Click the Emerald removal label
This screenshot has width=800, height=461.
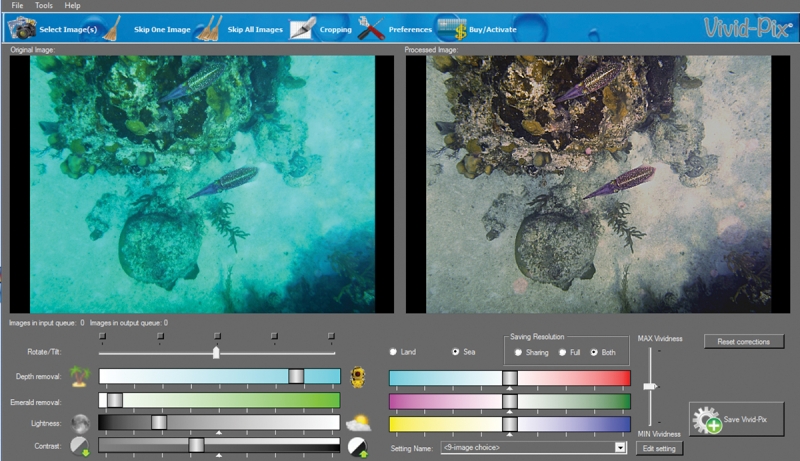pos(36,402)
